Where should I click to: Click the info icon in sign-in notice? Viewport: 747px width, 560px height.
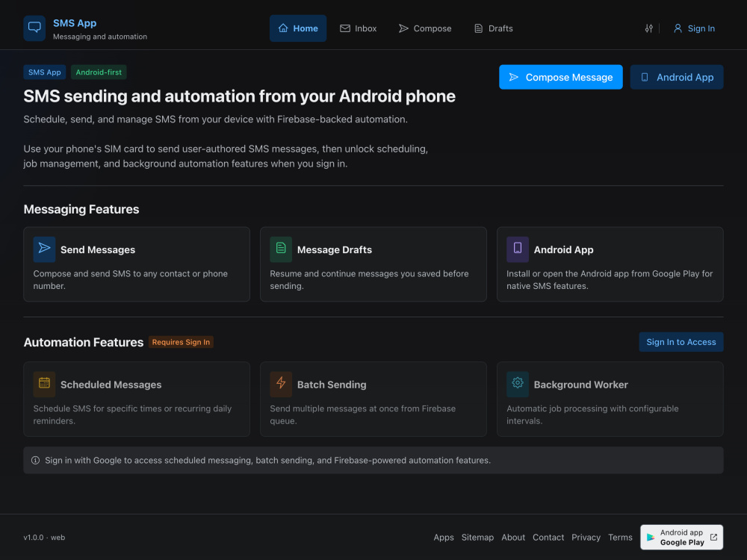pos(35,460)
